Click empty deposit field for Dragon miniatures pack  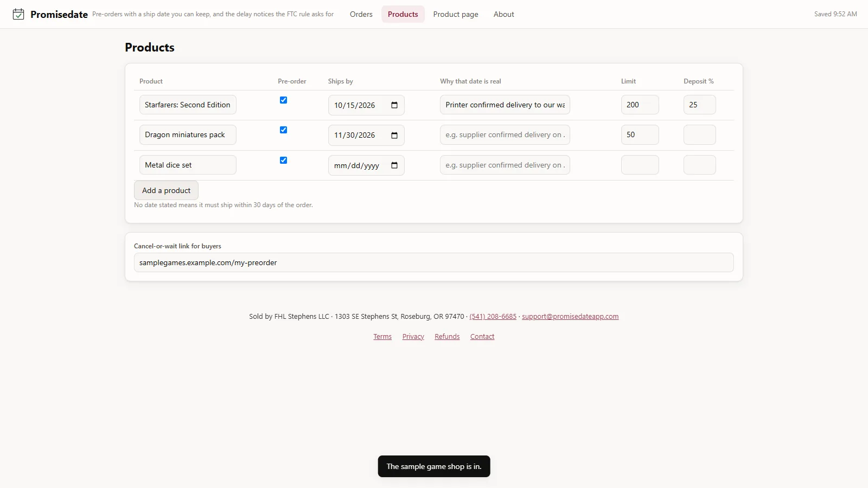point(700,135)
